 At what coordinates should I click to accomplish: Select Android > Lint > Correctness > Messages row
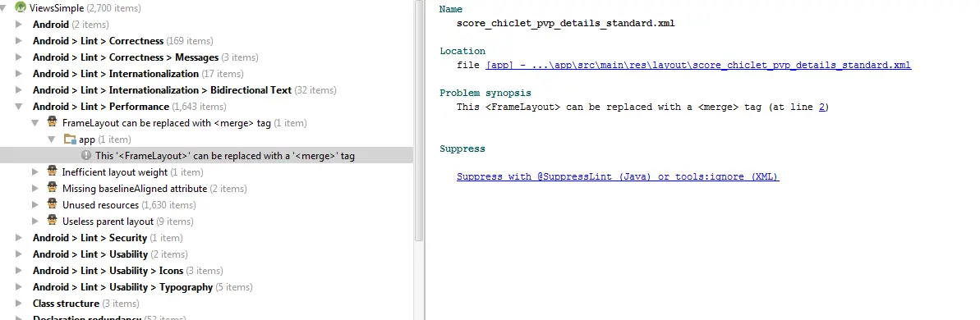tap(145, 57)
